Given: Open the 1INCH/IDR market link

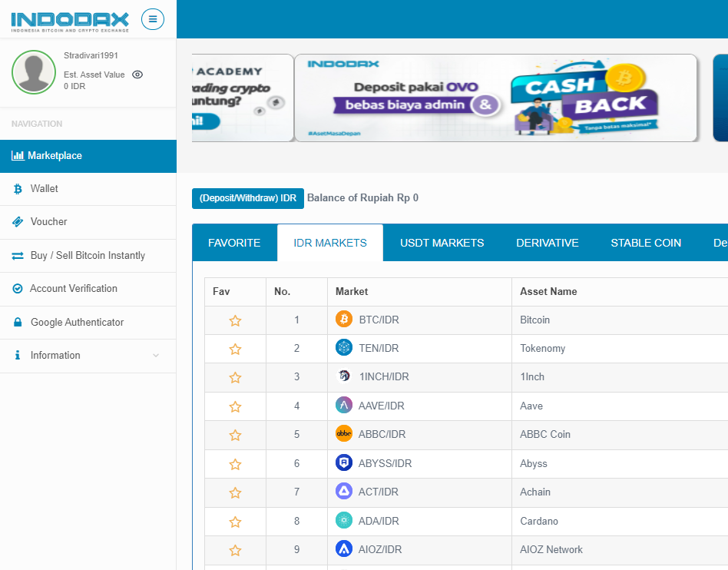Looking at the screenshot, I should point(384,376).
